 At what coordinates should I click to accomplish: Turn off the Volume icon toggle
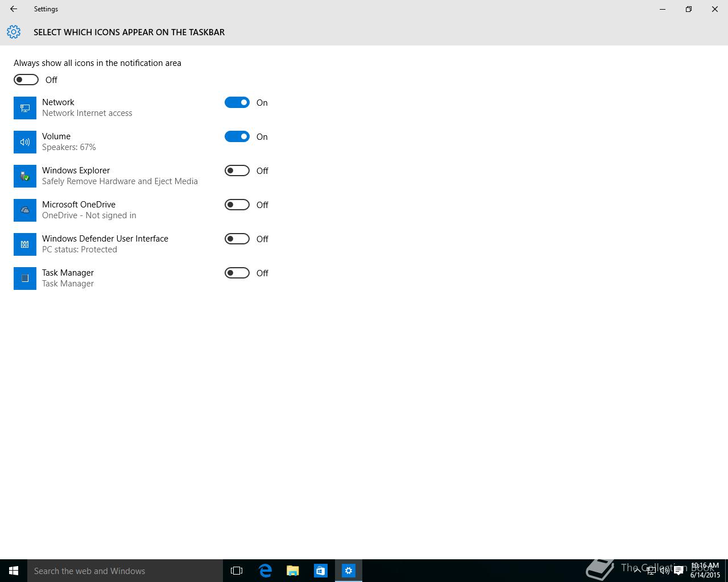point(237,136)
